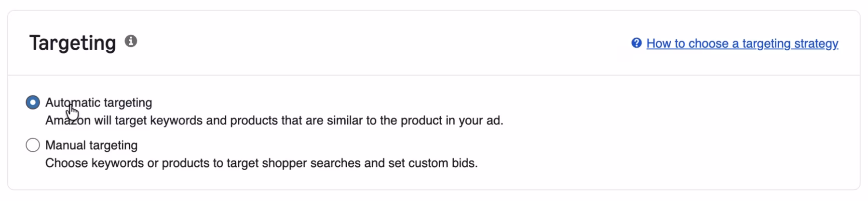Image resolution: width=868 pixels, height=201 pixels.
Task: Click the word "Targeting" in the panel header
Action: tap(73, 43)
